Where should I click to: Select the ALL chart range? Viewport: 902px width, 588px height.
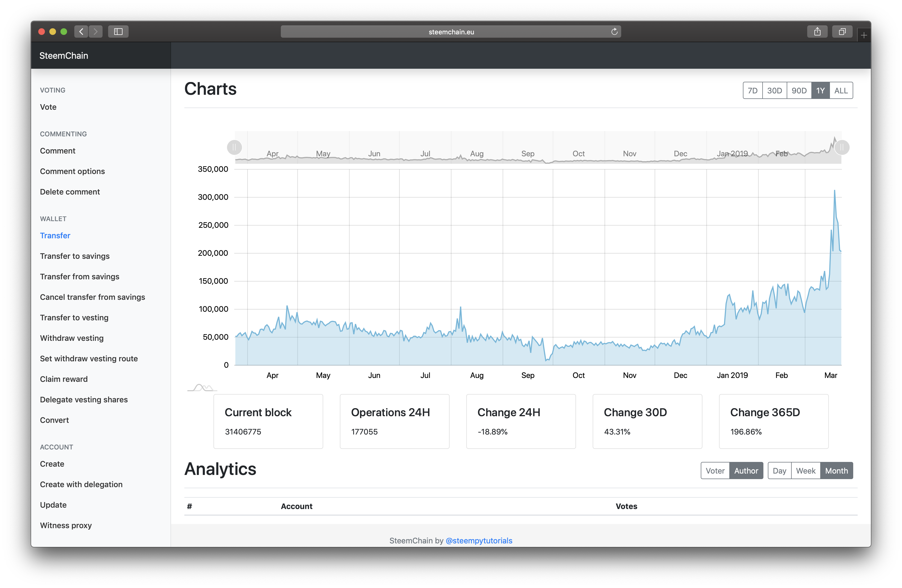coord(841,91)
